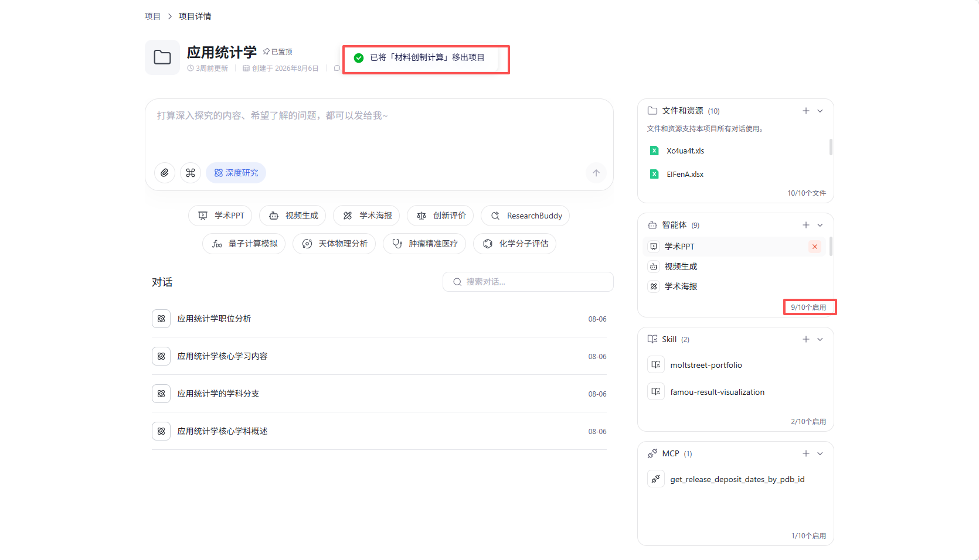The width and height of the screenshot is (979, 560).
Task: Collapse the 文件和资源 panel chevron
Action: click(820, 111)
